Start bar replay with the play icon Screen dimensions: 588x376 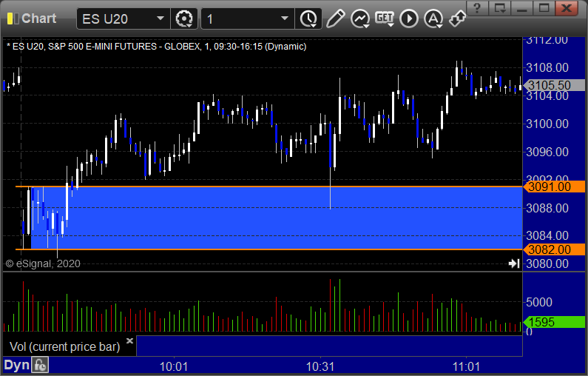coord(409,19)
